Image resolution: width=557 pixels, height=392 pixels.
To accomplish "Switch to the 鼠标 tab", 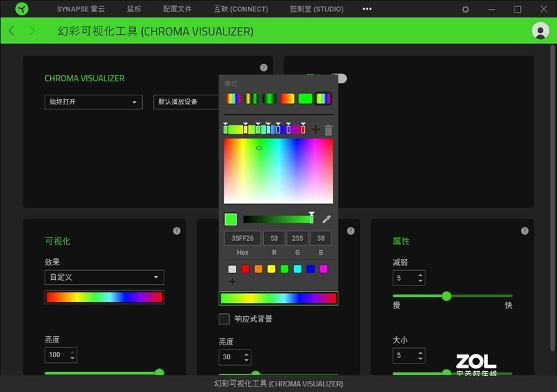I will [x=134, y=9].
